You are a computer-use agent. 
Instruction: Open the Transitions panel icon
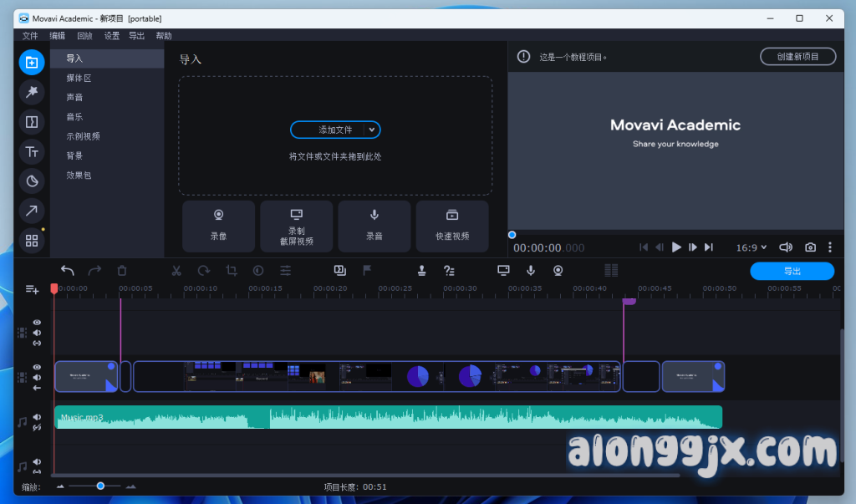(x=32, y=122)
